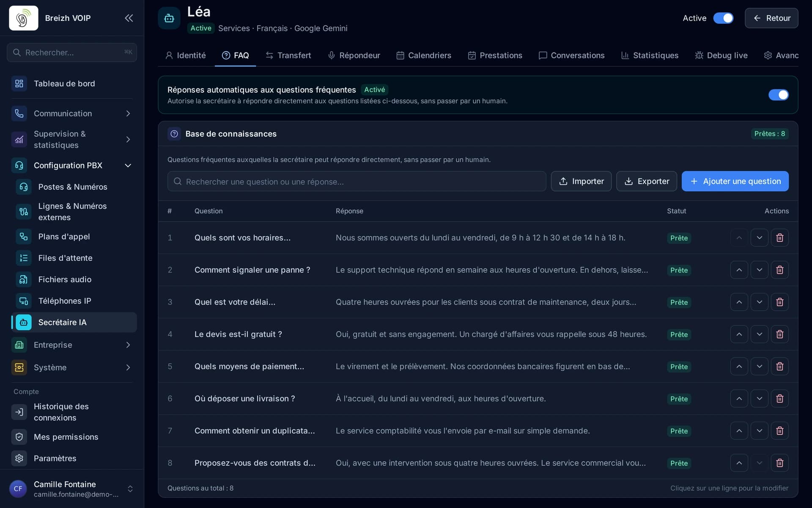Expand Supervision & statistiques section
The height and width of the screenshot is (508, 812).
(x=72, y=139)
